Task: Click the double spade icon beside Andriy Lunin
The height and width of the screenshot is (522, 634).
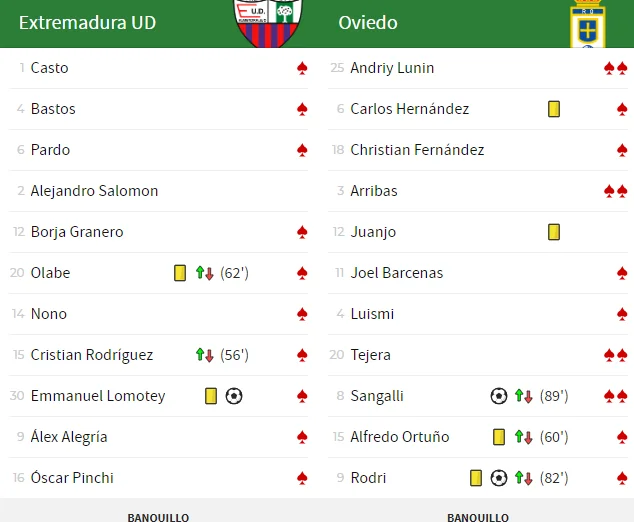Action: (615, 68)
